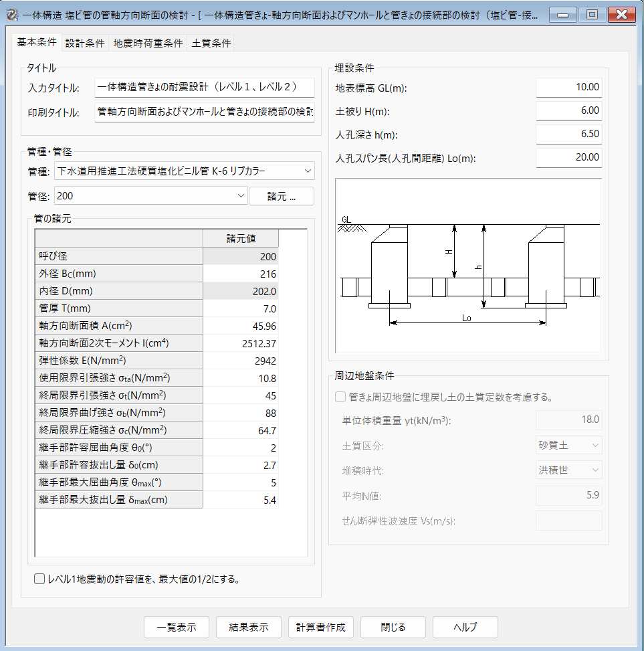Click the application icon in title bar
Screen dimensions: 644x651
pos(11,14)
